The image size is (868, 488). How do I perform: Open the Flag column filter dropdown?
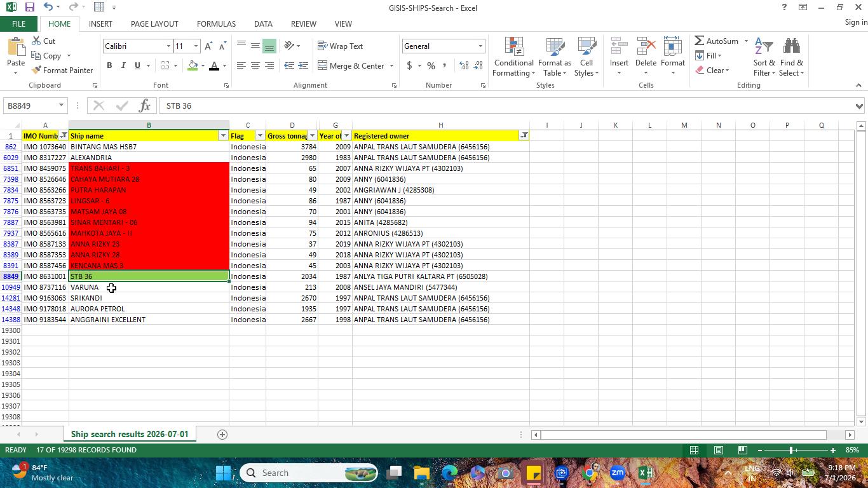(260, 136)
